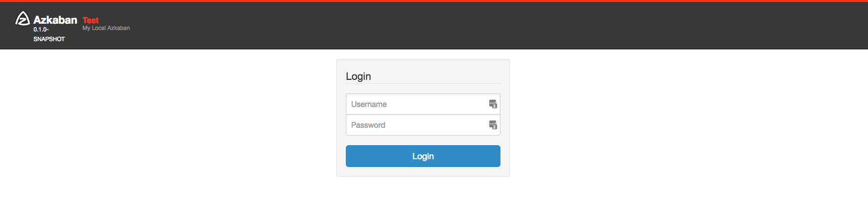Viewport: 868px width, 211px height.
Task: Select the My Local Azkaban subtitle
Action: [x=106, y=28]
